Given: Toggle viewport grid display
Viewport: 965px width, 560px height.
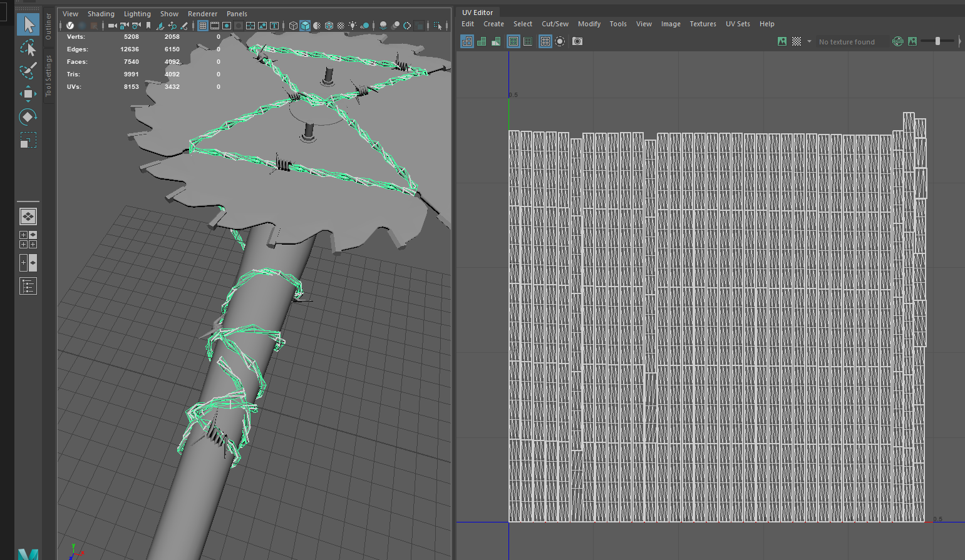Looking at the screenshot, I should (x=203, y=26).
